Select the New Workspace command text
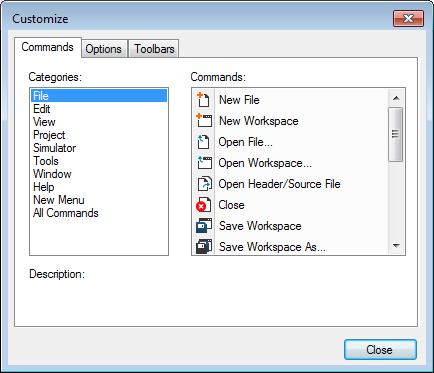Viewport: 434px width, 373px height. (258, 121)
